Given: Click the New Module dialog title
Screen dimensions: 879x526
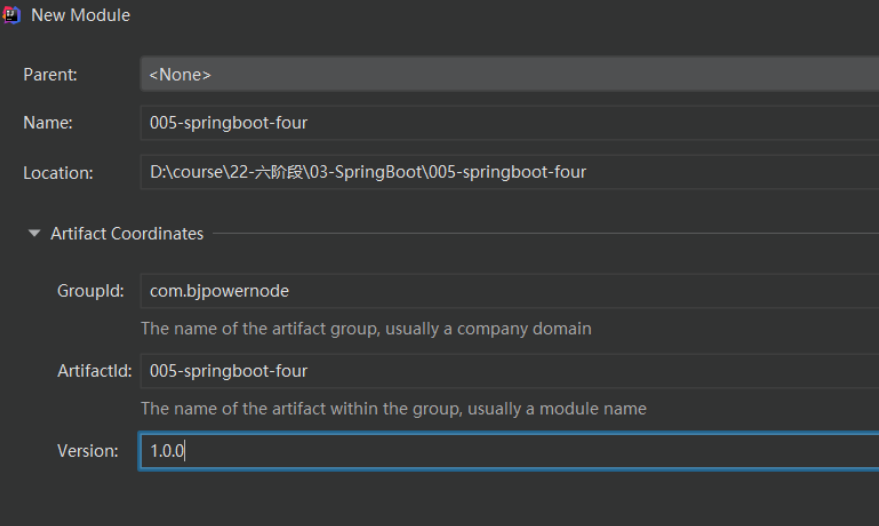Looking at the screenshot, I should click(80, 15).
